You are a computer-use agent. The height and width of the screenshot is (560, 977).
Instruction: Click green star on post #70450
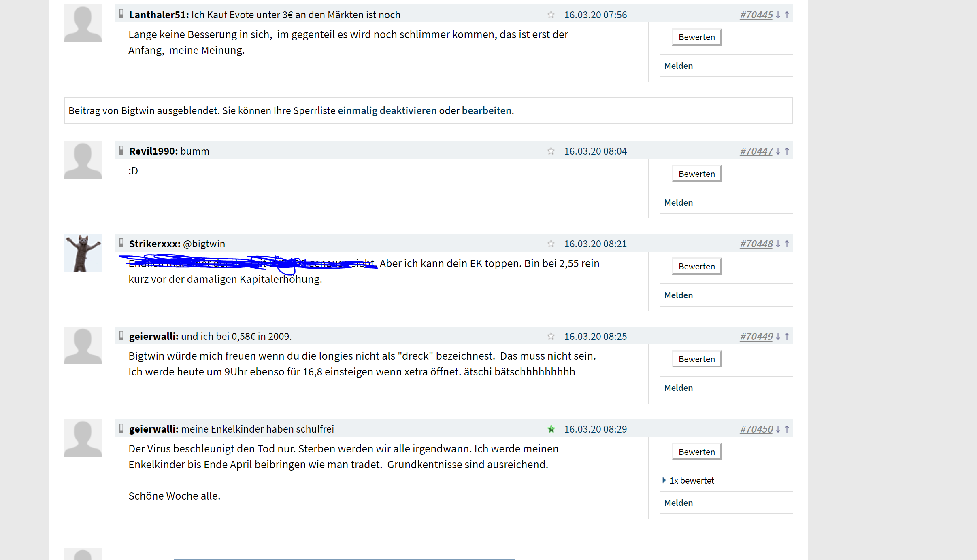[x=551, y=429]
